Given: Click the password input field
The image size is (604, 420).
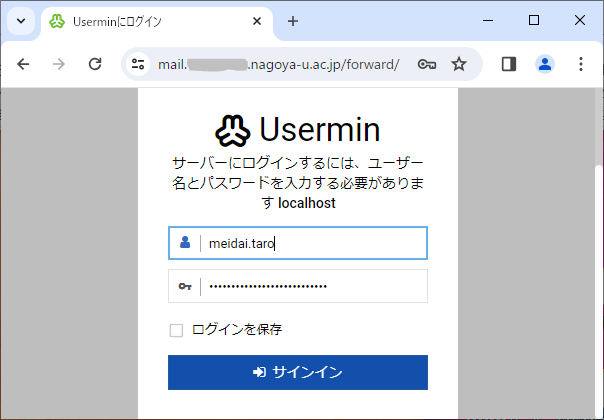Looking at the screenshot, I should pos(298,286).
